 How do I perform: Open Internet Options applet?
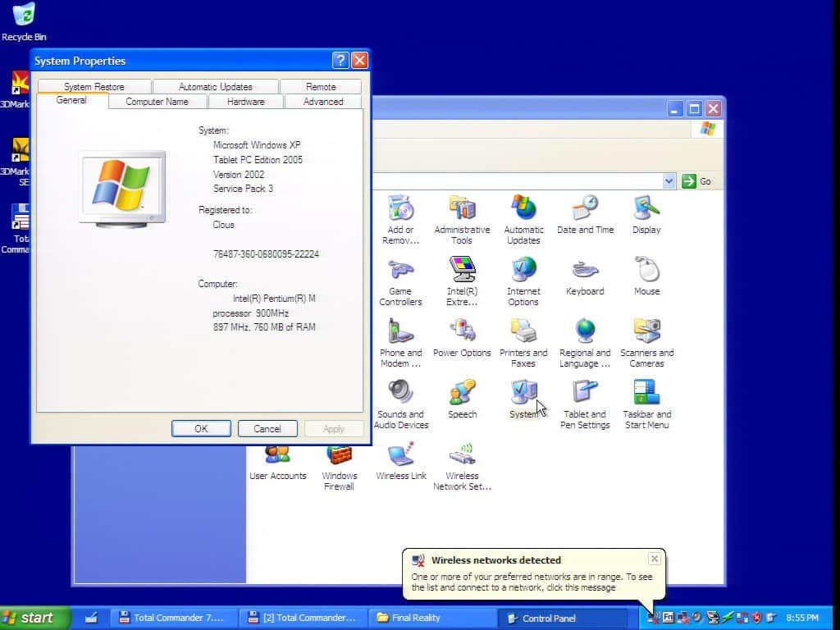[x=523, y=281]
